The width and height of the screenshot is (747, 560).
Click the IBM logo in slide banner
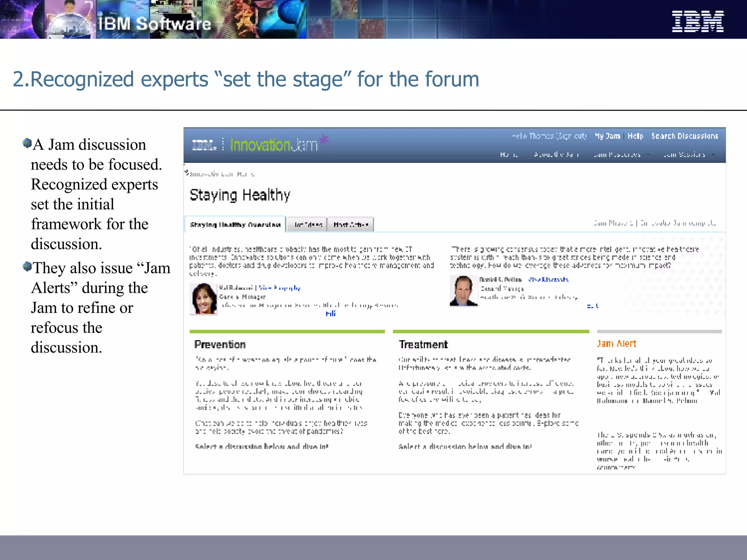coord(697,22)
